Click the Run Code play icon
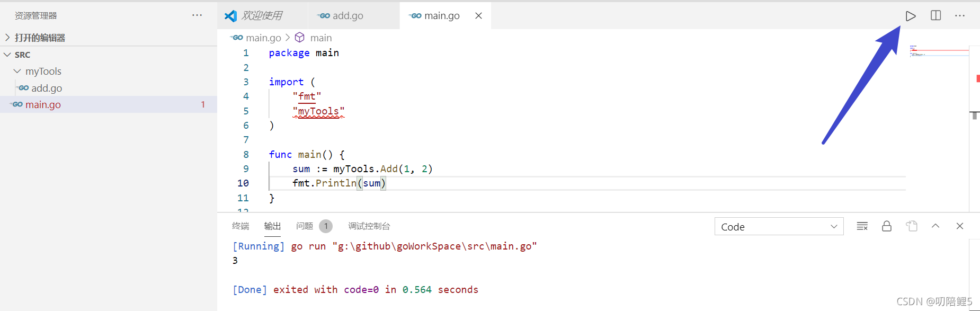This screenshot has width=980, height=311. (910, 16)
